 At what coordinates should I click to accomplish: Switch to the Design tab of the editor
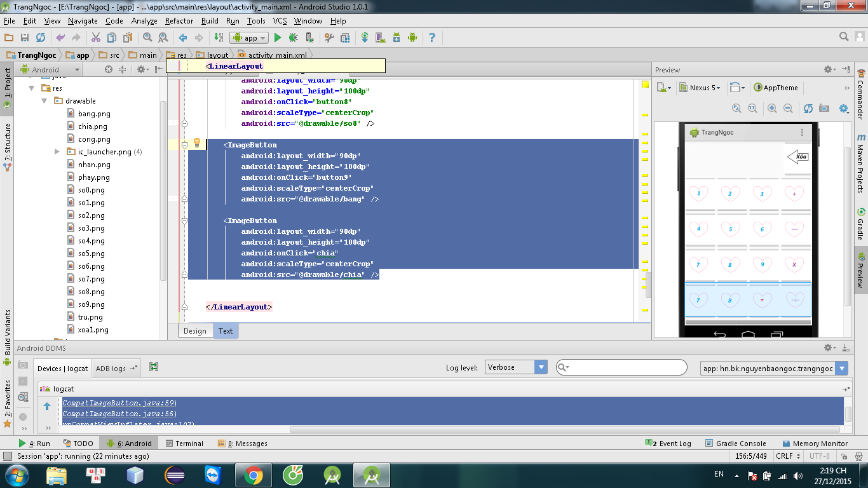[x=194, y=330]
